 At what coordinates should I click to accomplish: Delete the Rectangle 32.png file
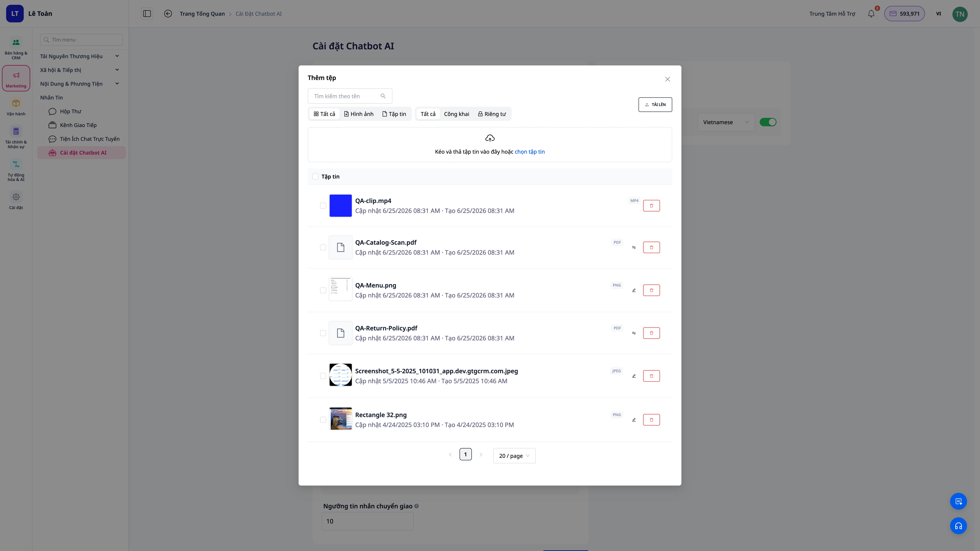coord(651,420)
